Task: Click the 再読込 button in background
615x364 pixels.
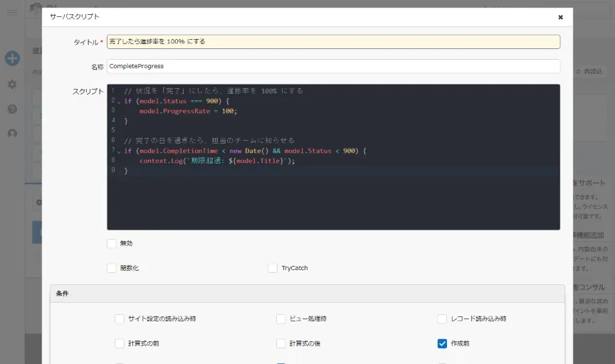Action: click(589, 71)
